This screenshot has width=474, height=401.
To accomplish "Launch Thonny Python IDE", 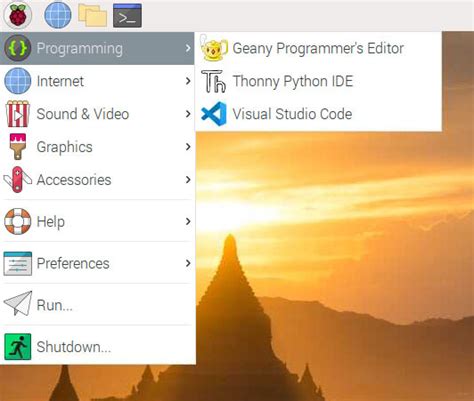I will (x=318, y=81).
